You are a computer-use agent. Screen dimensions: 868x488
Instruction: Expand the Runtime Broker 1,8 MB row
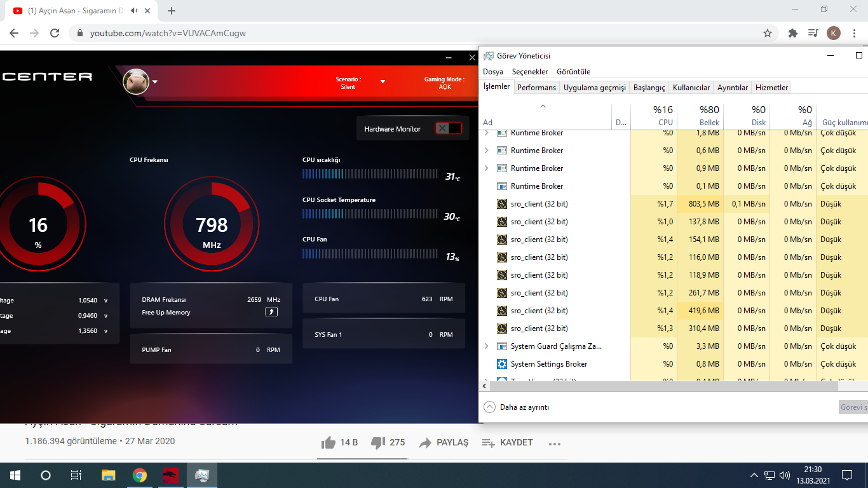click(x=487, y=133)
